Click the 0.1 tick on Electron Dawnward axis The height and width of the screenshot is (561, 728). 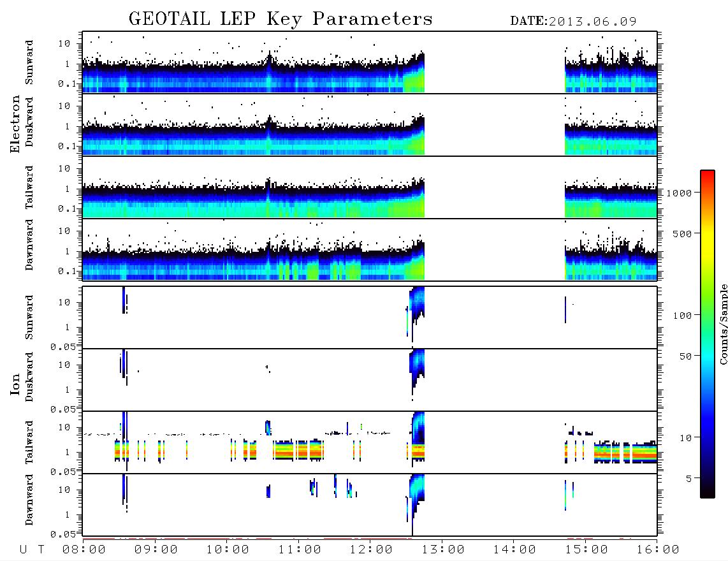click(68, 271)
